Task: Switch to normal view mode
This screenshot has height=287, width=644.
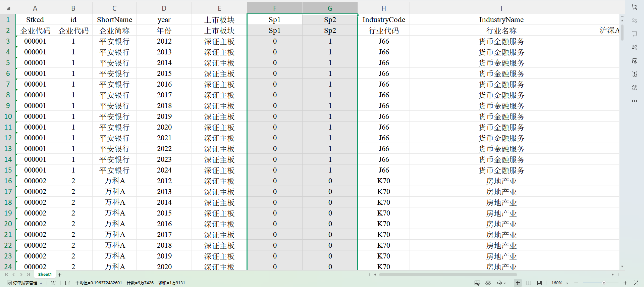Action: coord(518,283)
